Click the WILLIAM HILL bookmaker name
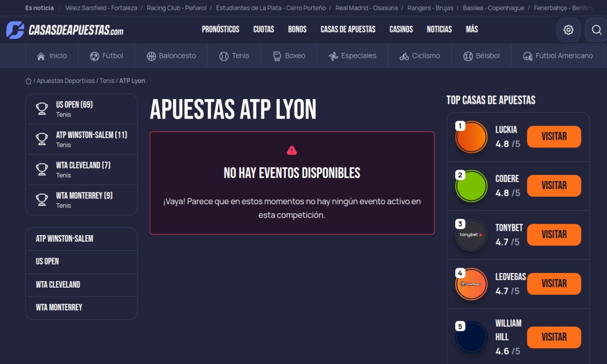This screenshot has height=364, width=607. [x=508, y=330]
